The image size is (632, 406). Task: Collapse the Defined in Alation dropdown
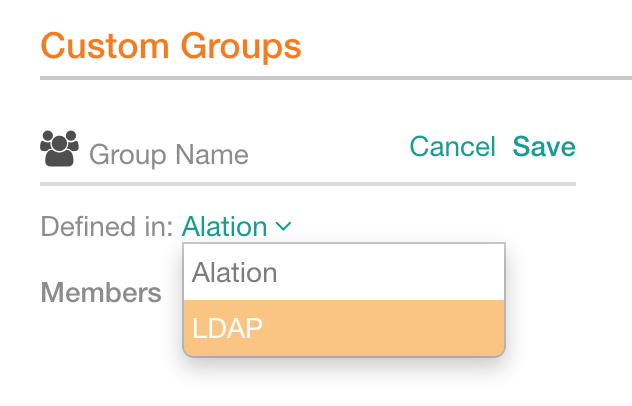[x=236, y=226]
